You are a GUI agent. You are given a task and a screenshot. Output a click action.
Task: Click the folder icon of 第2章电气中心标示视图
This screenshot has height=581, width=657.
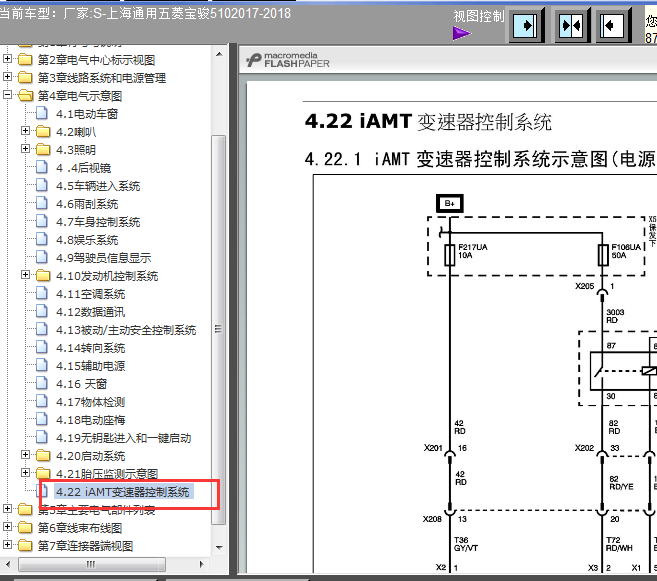coord(25,59)
